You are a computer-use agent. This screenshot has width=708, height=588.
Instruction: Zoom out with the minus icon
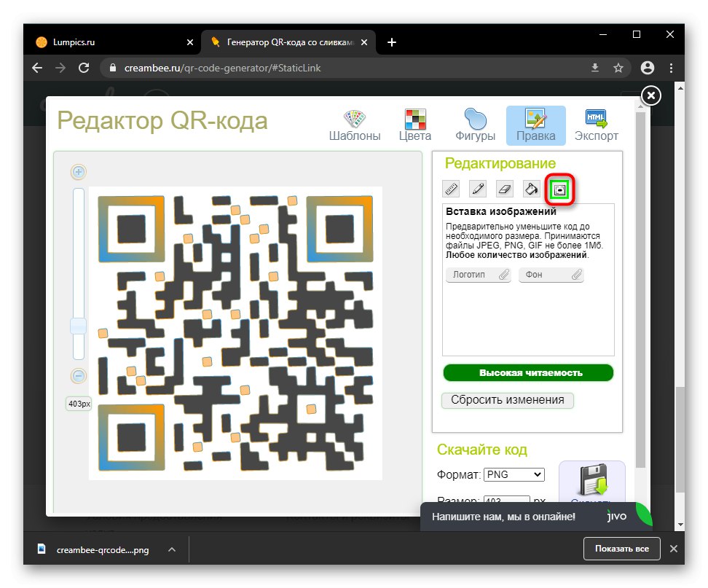coord(79,376)
